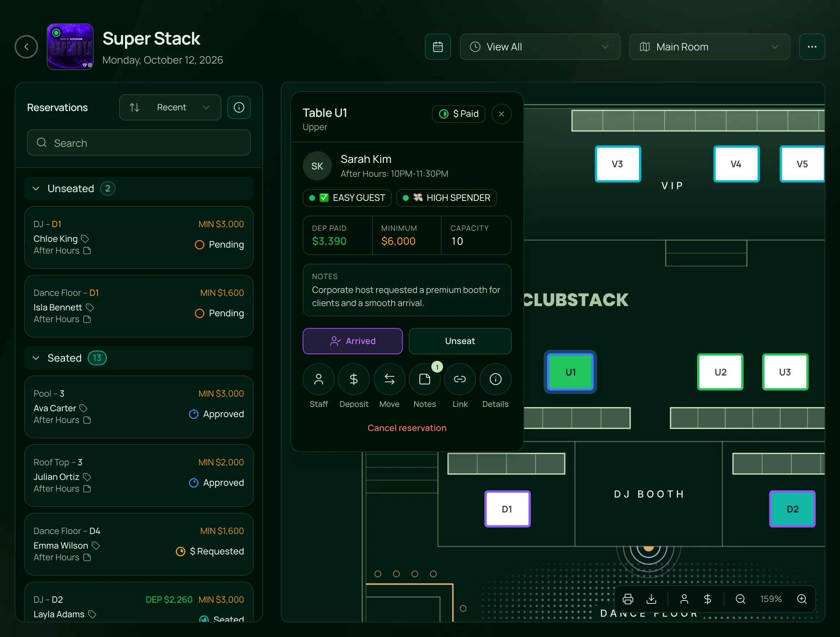Zoom in the floor map
This screenshot has height=637, width=840.
click(x=802, y=599)
